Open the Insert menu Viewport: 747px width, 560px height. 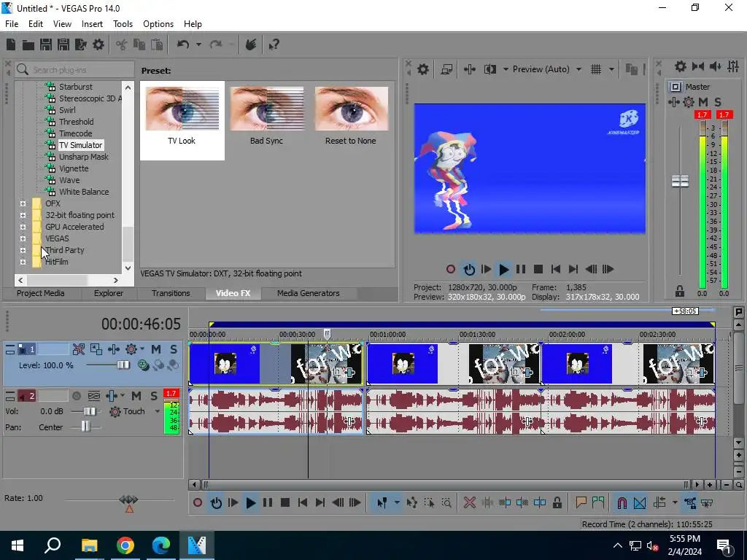[92, 24]
